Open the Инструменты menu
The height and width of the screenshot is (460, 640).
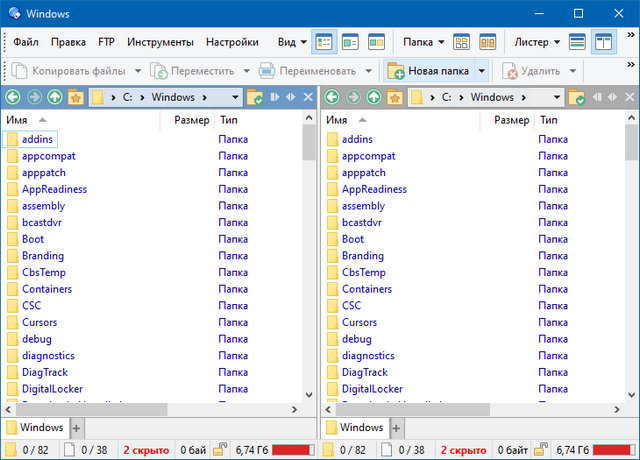point(160,42)
